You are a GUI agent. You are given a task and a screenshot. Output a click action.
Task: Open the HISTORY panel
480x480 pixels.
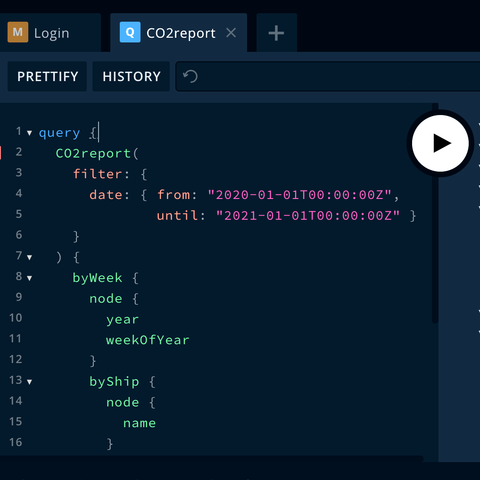(x=131, y=76)
